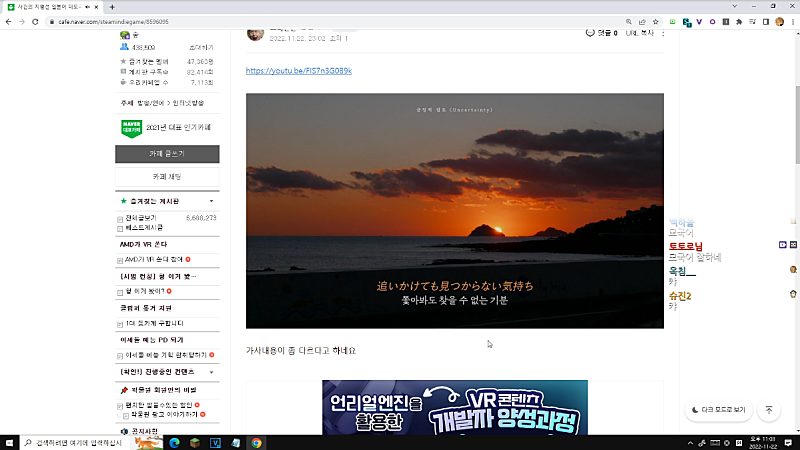This screenshot has height=450, width=800.
Task: Open the Unreal Engine VR course banner
Action: [455, 407]
